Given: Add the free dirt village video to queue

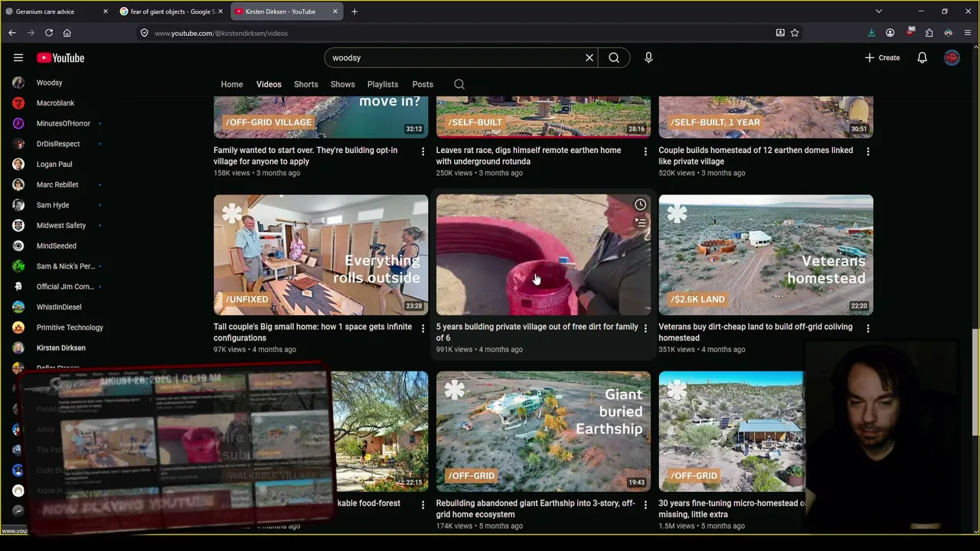Looking at the screenshot, I should pos(640,223).
